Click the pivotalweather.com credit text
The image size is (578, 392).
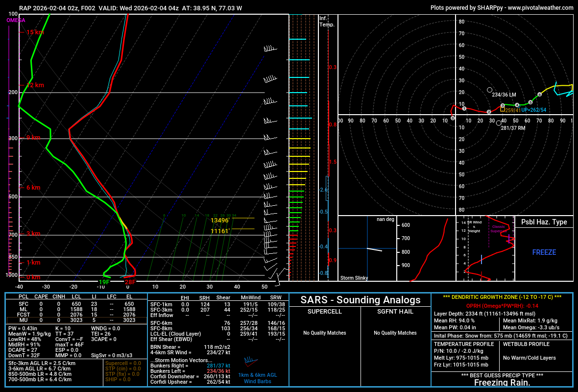point(502,8)
